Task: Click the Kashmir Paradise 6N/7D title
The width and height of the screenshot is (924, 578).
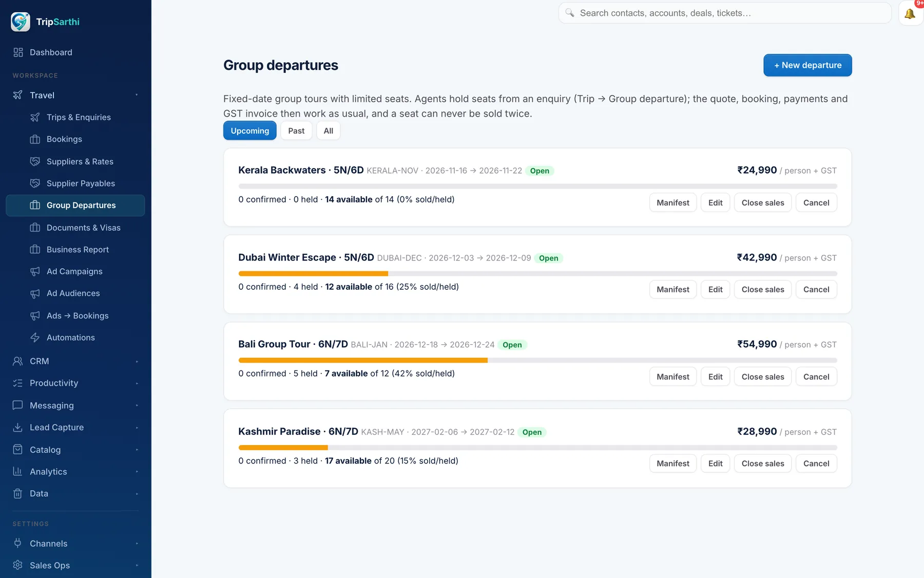Action: 298,432
